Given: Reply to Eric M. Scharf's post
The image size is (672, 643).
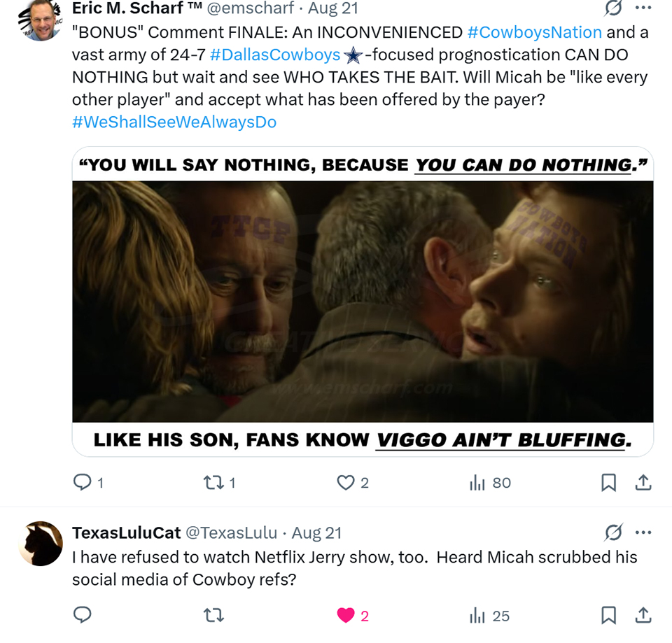Looking at the screenshot, I should click(83, 482).
